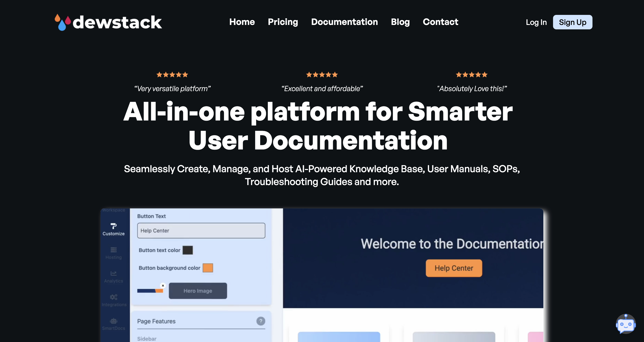This screenshot has height=342, width=644.
Task: Click the stars above "Absolutely Love this!"
Action: click(472, 74)
